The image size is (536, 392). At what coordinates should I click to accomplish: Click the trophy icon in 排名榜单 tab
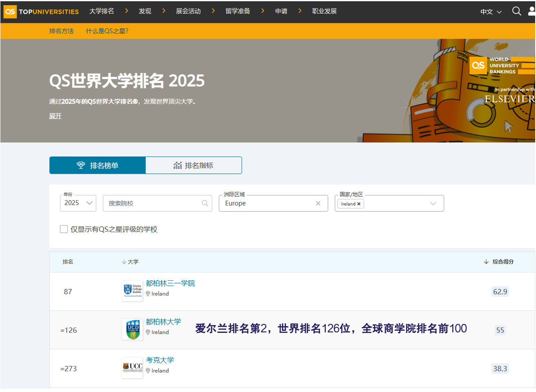81,165
